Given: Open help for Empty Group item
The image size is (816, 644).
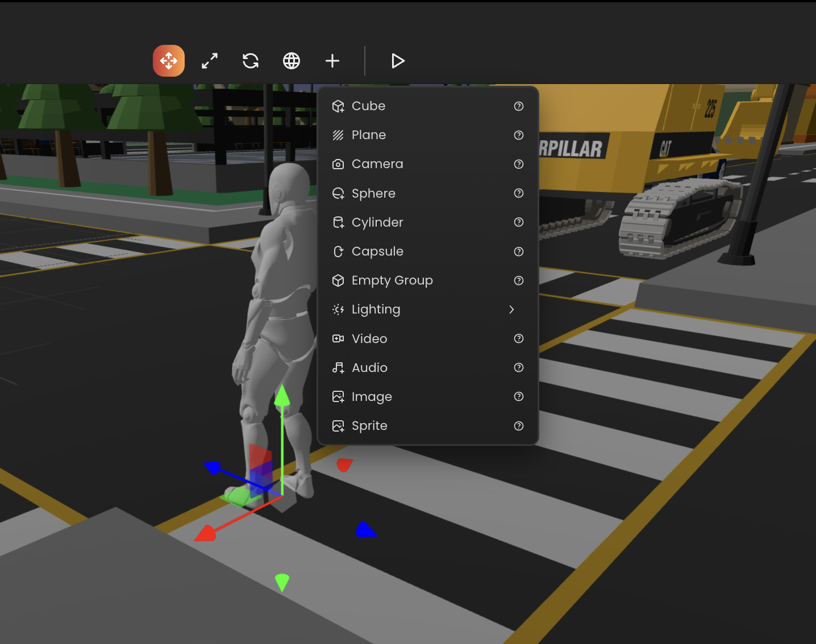Looking at the screenshot, I should [x=519, y=281].
